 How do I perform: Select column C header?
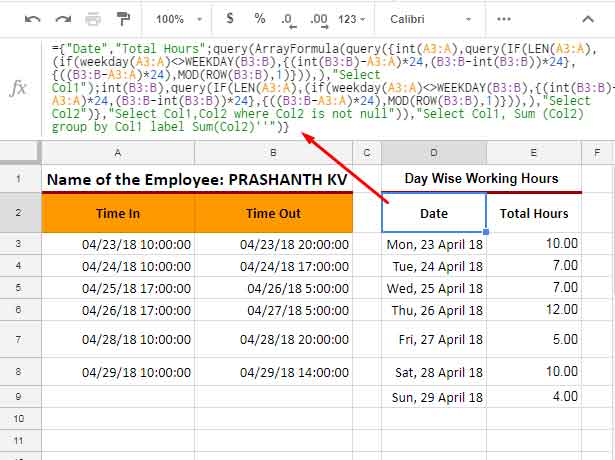click(367, 153)
